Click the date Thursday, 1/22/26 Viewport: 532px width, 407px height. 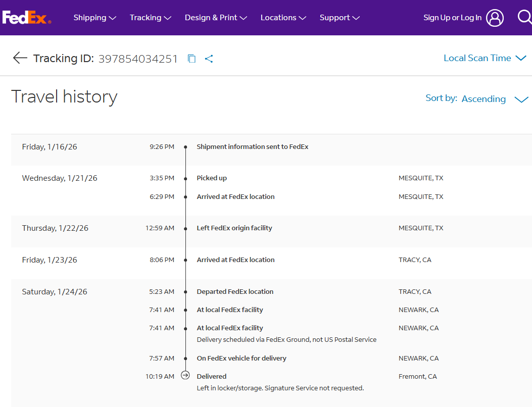(55, 228)
